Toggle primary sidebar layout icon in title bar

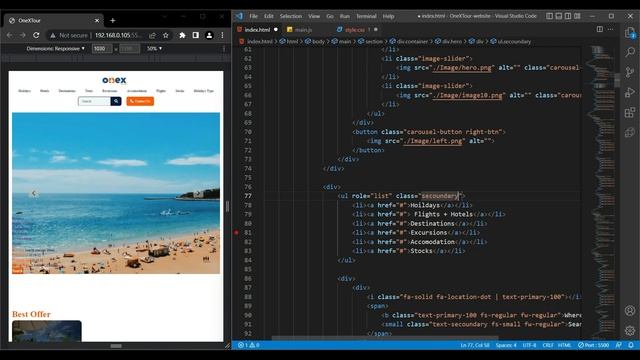click(549, 16)
